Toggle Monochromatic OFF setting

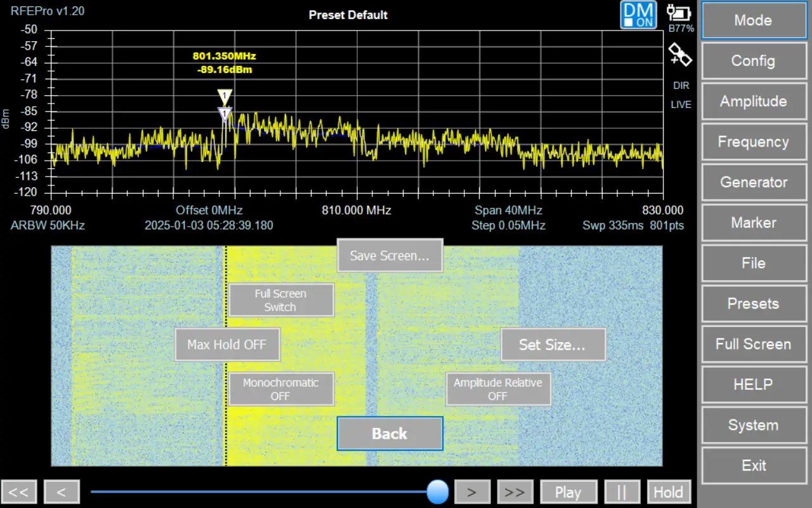pos(281,389)
